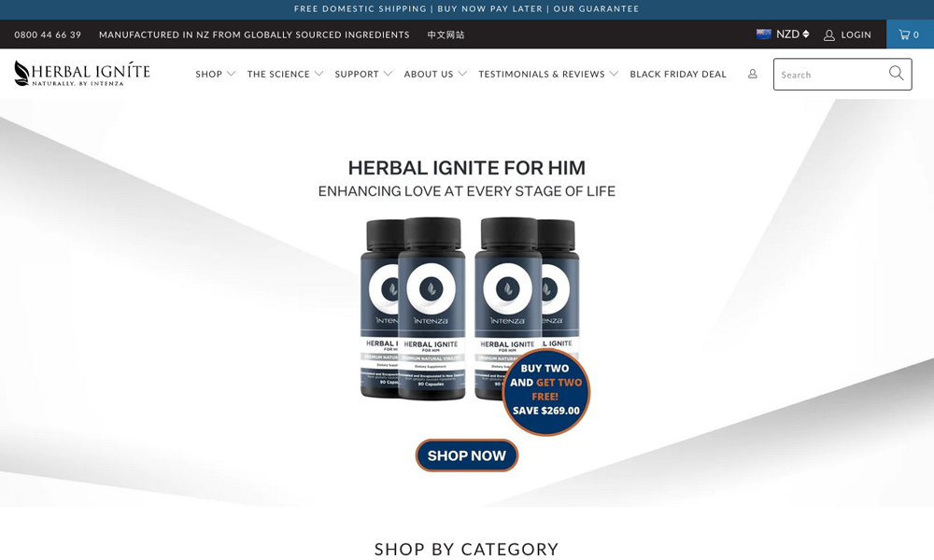Click the search magnifier icon

896,73
